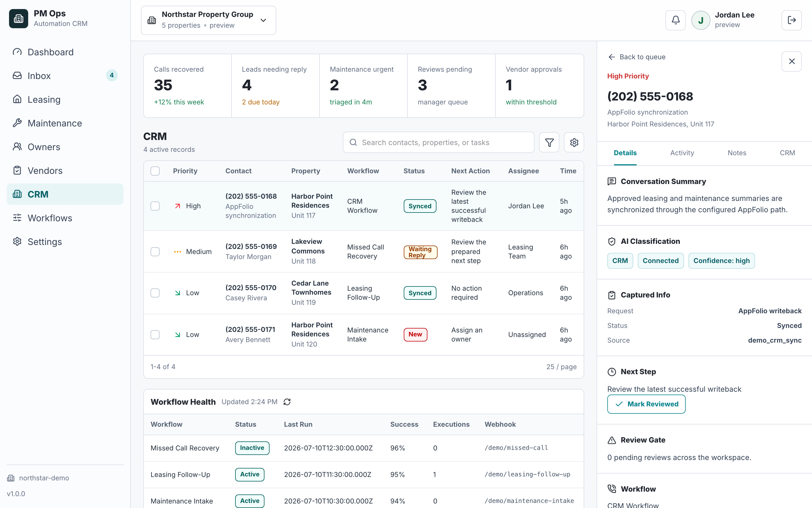Click the Leads needing reply card
The image size is (812, 508).
click(x=275, y=86)
